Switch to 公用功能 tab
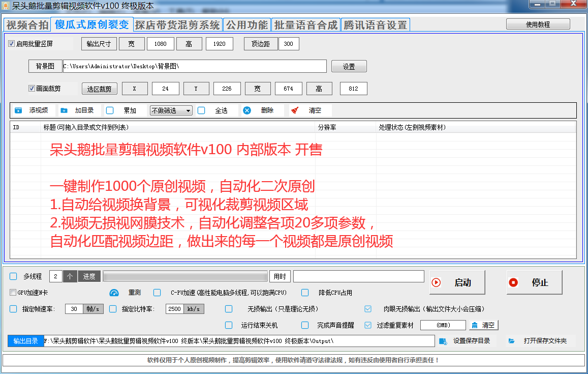588x374 pixels. pyautogui.click(x=247, y=25)
